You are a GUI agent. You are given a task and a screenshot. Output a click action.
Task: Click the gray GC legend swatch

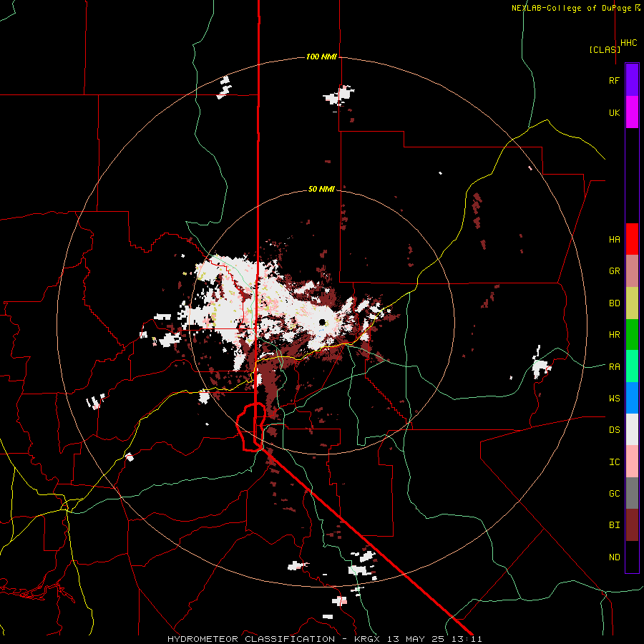[x=632, y=493]
